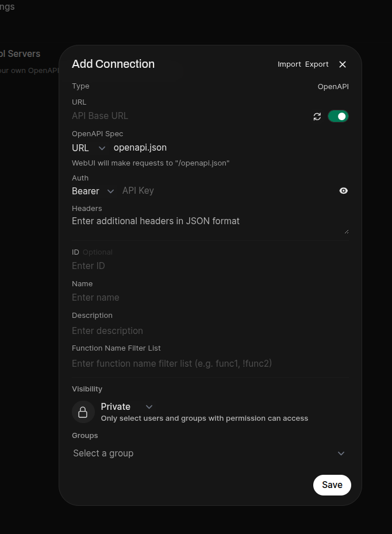Image resolution: width=392 pixels, height=534 pixels.
Task: Click the openapi.json spec path field
Action: 230,148
